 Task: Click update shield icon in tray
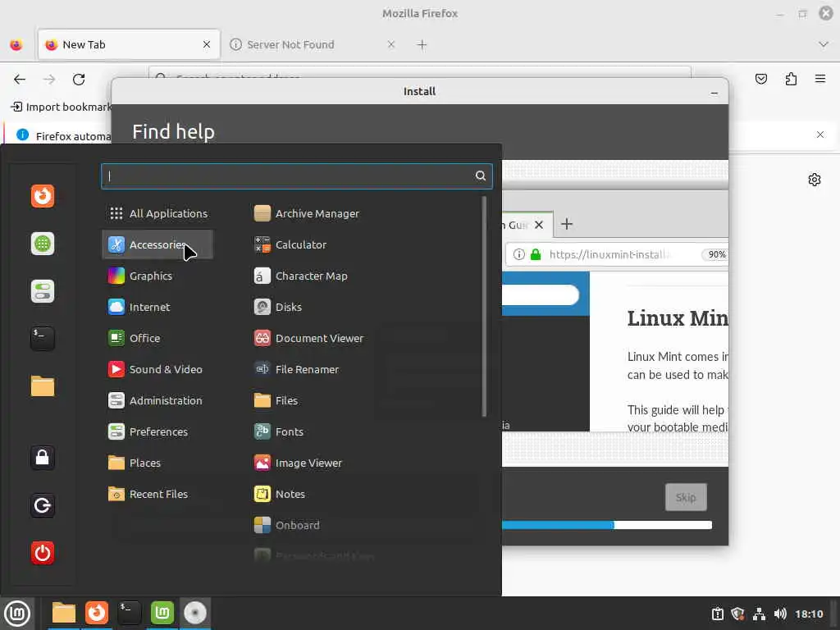(x=737, y=614)
